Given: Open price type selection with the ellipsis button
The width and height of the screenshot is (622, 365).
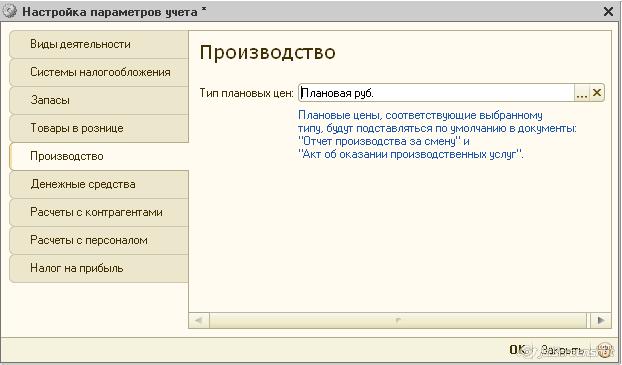Looking at the screenshot, I should (582, 93).
